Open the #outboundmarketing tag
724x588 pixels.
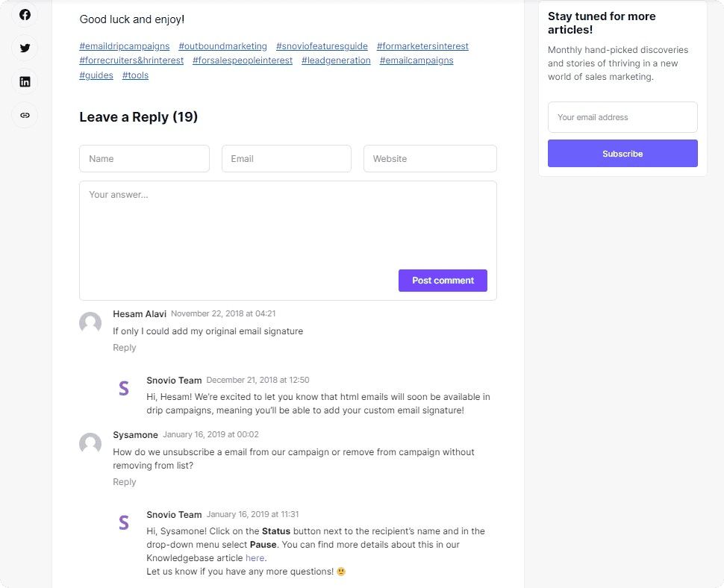click(x=222, y=46)
